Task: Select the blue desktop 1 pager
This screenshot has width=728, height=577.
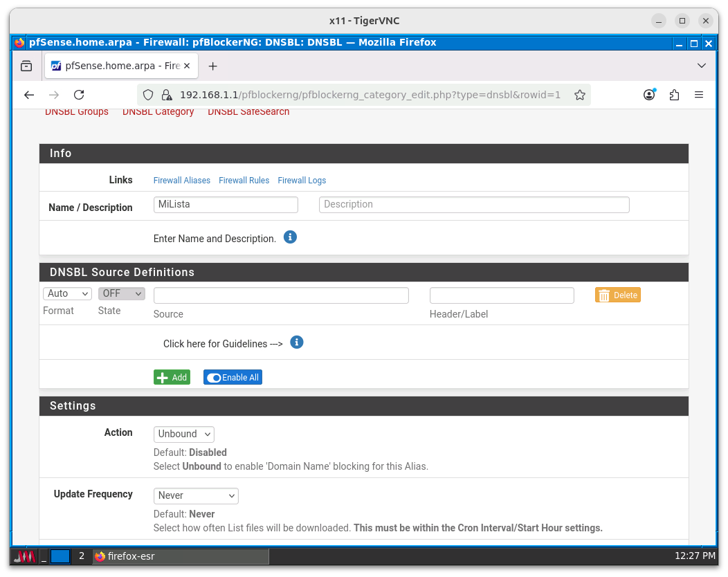Action: 60,556
